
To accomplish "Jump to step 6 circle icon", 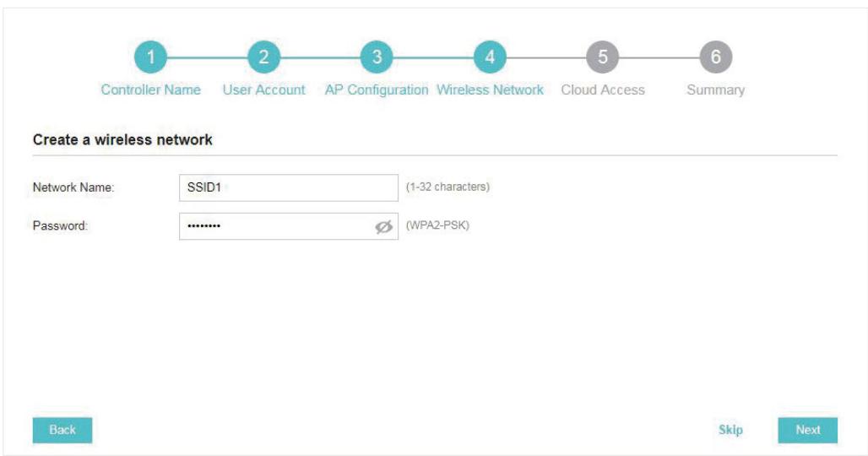I will pyautogui.click(x=716, y=57).
